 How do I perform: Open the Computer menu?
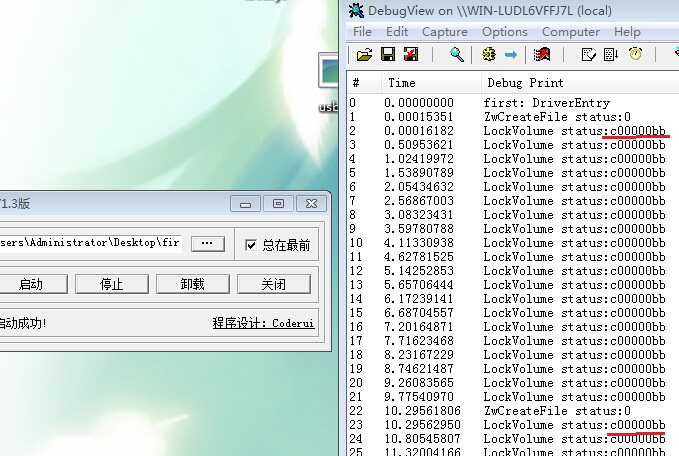[x=570, y=32]
